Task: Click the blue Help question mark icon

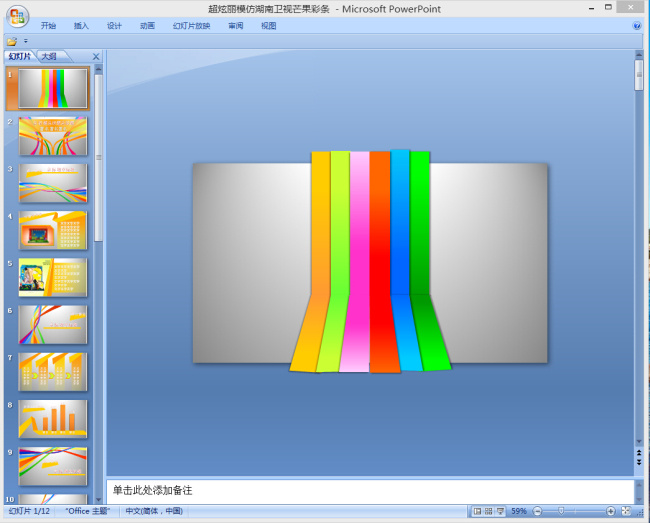Action: [x=637, y=26]
